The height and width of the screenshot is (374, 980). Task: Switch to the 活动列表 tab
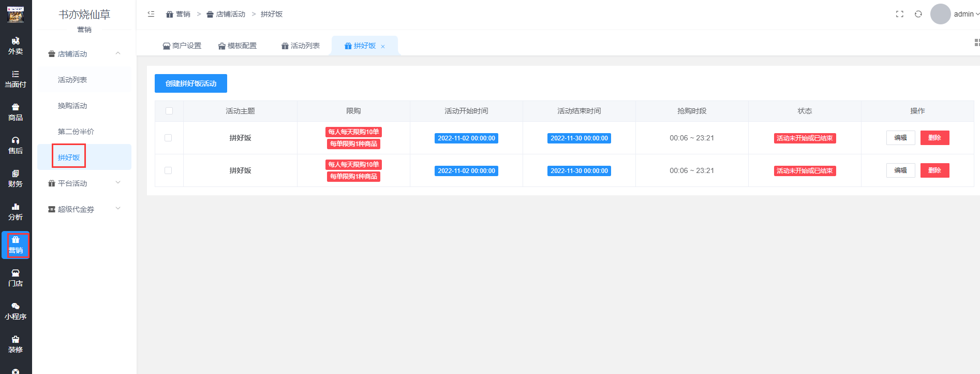click(301, 46)
